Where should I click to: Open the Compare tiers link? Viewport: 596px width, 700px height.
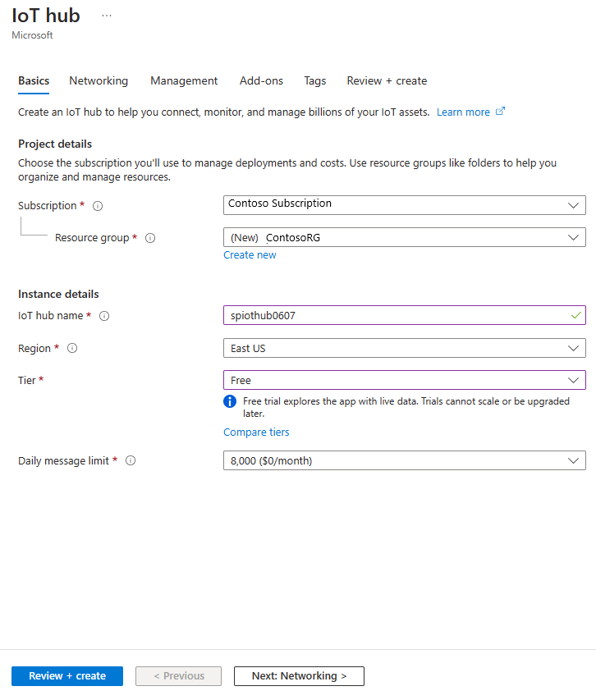(x=256, y=432)
